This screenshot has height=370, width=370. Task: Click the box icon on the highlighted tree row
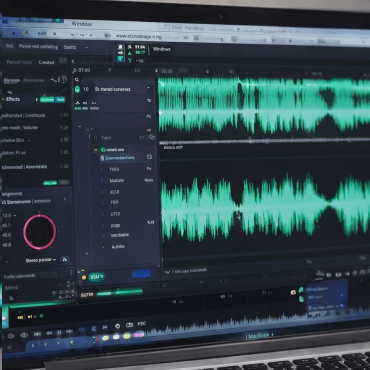click(x=149, y=157)
